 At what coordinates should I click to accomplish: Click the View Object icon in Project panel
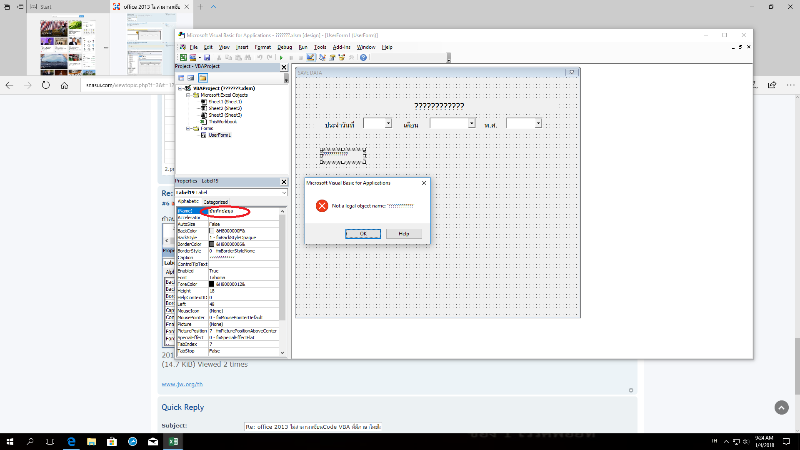[x=191, y=77]
